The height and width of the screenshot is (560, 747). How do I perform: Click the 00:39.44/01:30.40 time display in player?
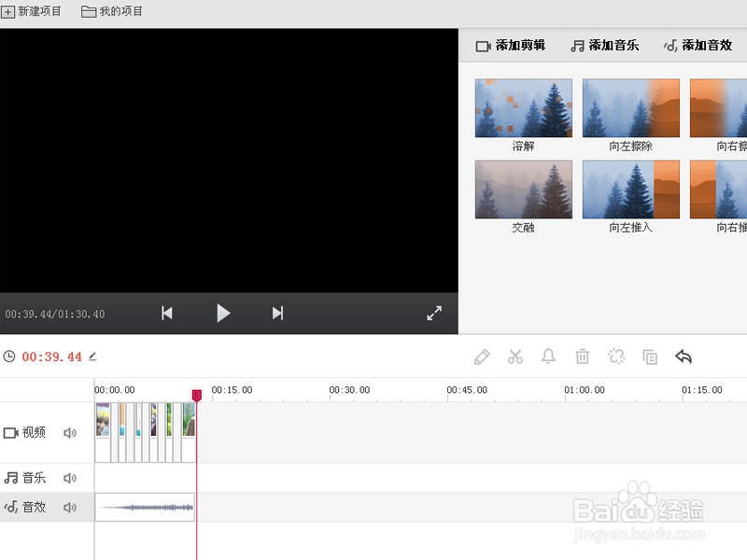55,315
